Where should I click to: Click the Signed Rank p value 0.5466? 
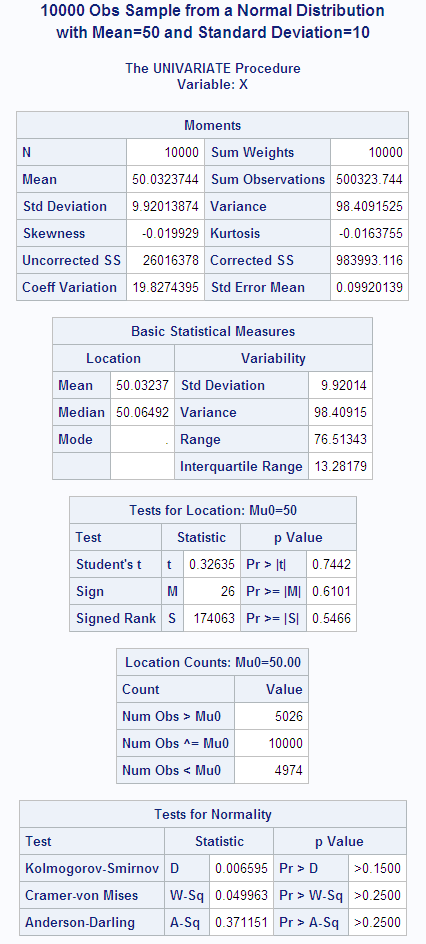click(331, 618)
